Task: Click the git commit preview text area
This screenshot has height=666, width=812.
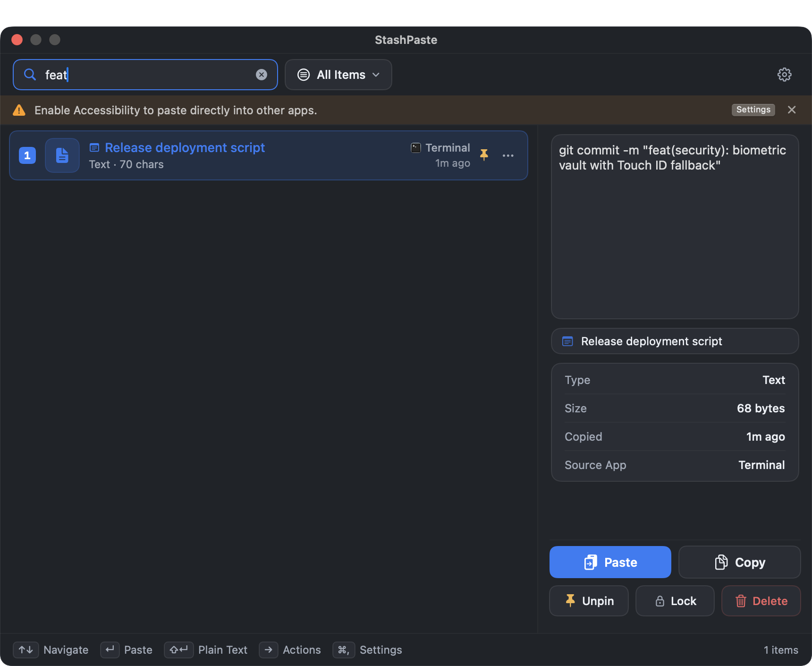Action: pos(675,227)
